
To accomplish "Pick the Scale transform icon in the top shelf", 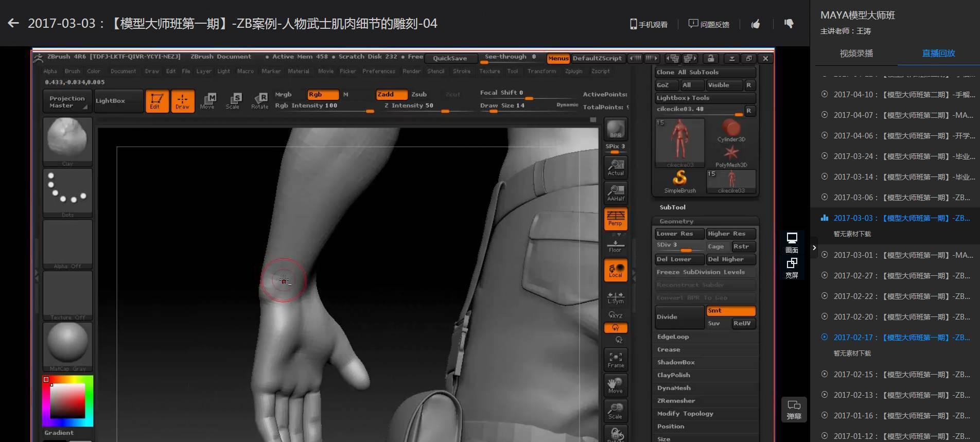I will (x=233, y=101).
